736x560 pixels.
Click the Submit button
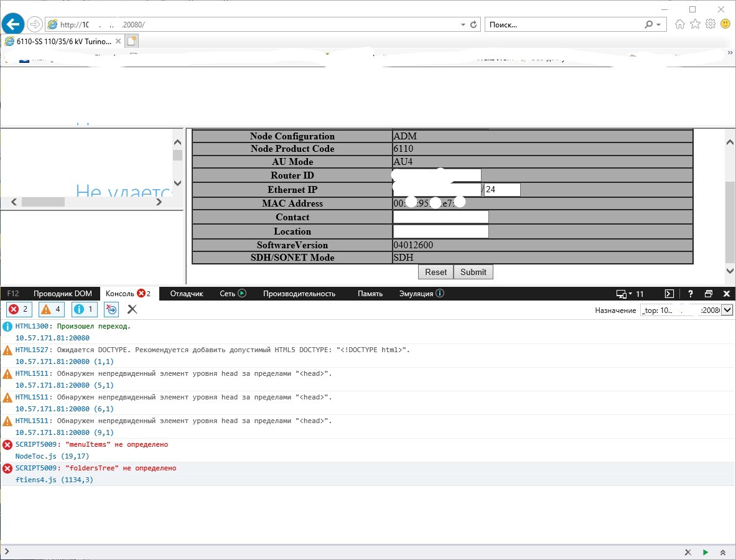473,272
